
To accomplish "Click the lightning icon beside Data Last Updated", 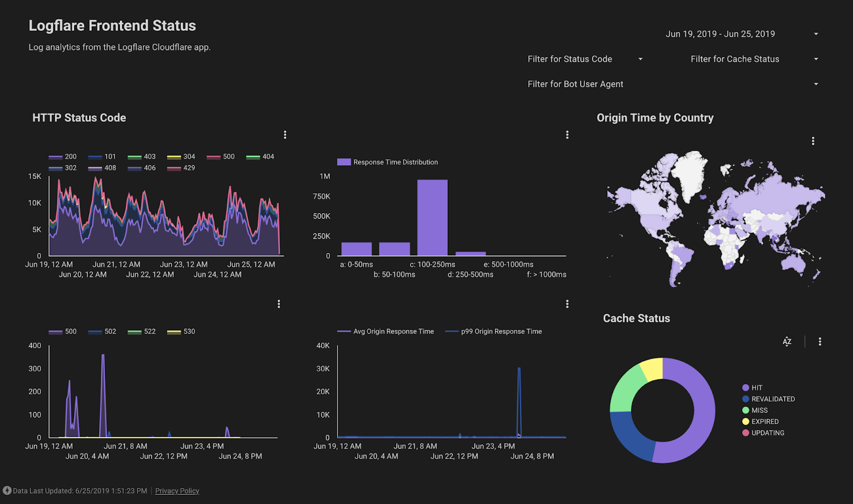I will [x=7, y=491].
